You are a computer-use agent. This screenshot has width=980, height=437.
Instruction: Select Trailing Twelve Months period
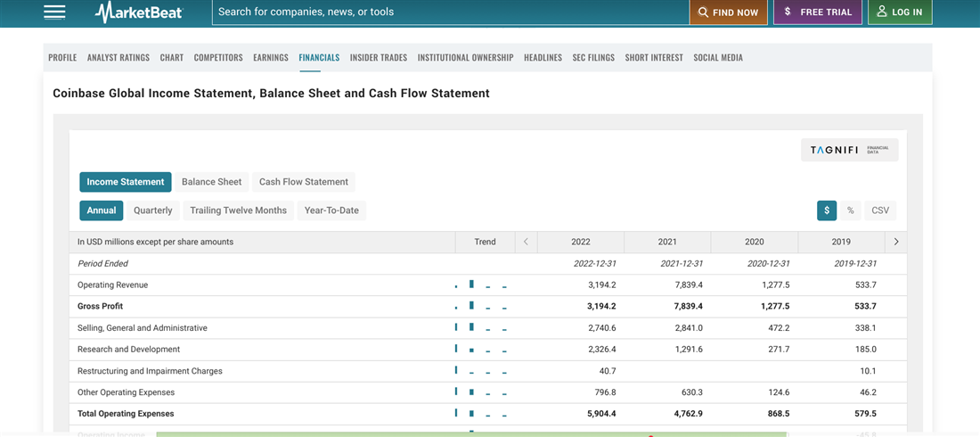point(238,210)
